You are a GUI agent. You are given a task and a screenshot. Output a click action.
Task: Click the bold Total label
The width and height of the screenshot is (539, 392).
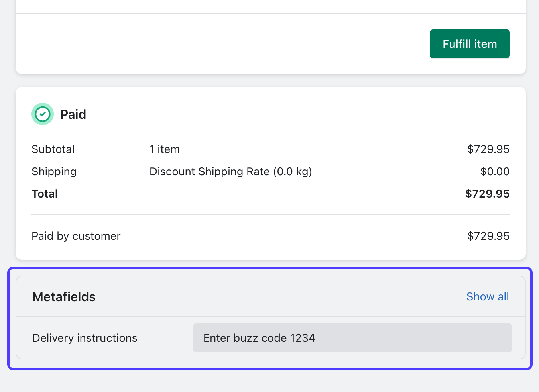coord(45,194)
